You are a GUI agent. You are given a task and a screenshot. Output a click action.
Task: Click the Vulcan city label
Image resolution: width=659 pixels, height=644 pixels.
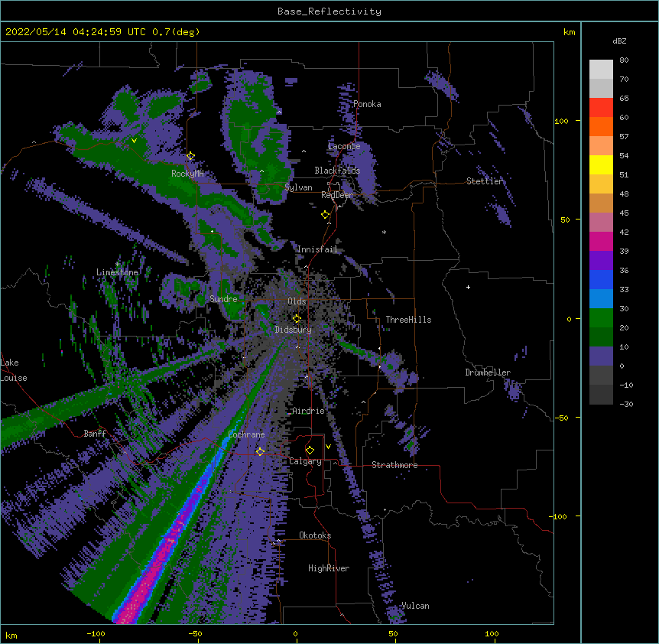pyautogui.click(x=415, y=606)
